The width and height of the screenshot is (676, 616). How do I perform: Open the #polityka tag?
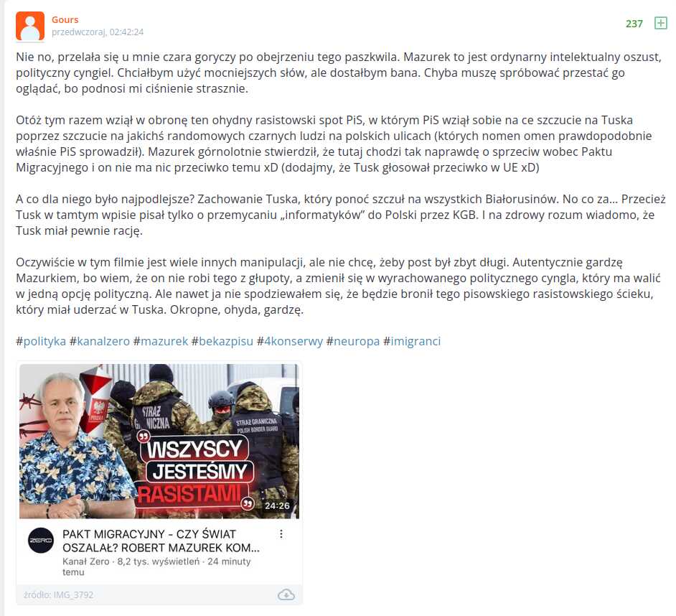tap(41, 341)
